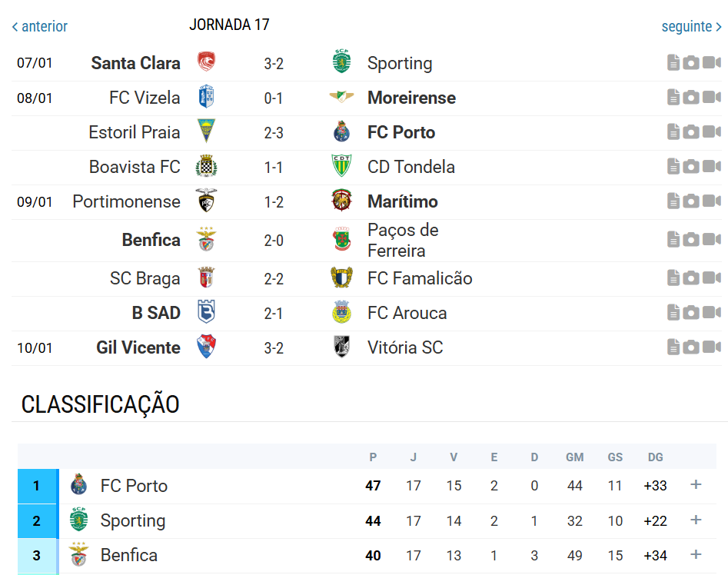728x575 pixels.
Task: Open match report icon for Santa Clara vs Sporting
Action: pos(673,63)
